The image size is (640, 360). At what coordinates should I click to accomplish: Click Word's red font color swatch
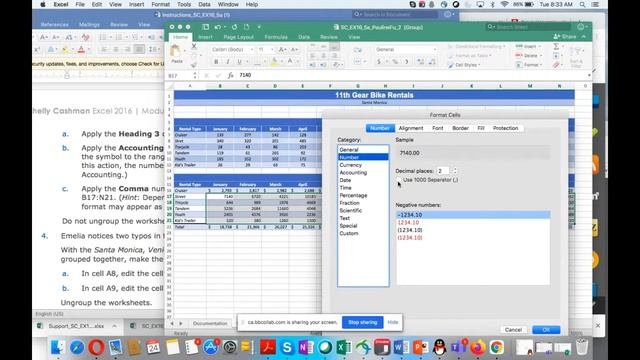[x=81, y=50]
